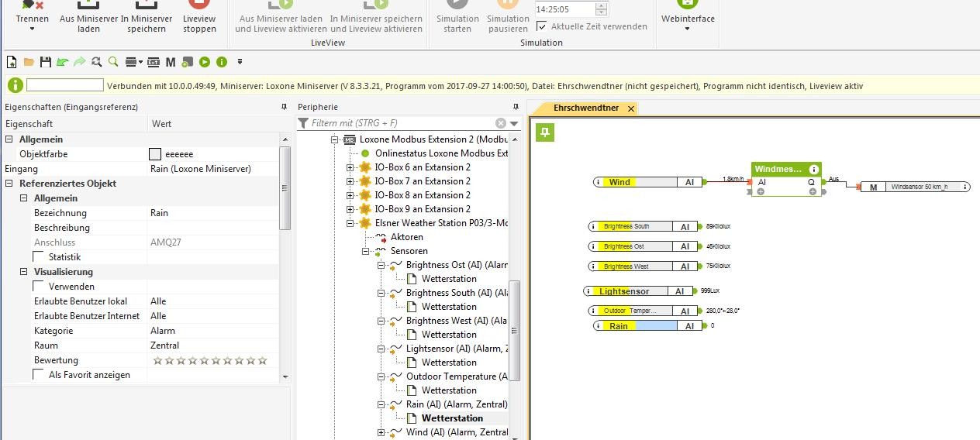Click the Peripherie filter search field
Screen dimensions: 980x440
[402, 123]
